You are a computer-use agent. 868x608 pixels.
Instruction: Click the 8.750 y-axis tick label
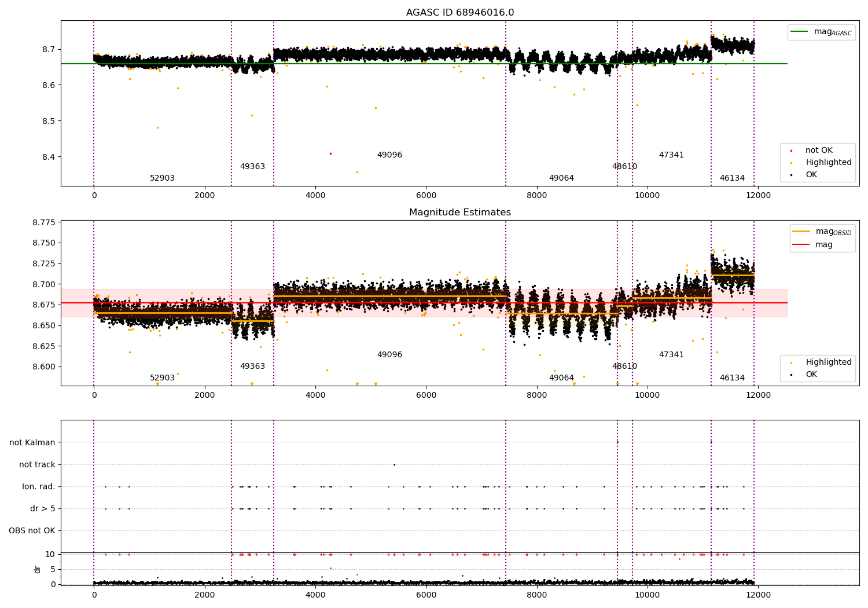pos(44,243)
